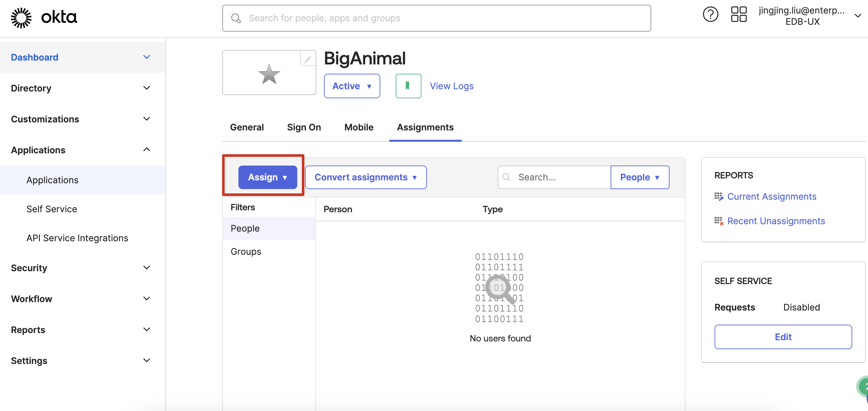Switch to the General tab

pos(247,127)
